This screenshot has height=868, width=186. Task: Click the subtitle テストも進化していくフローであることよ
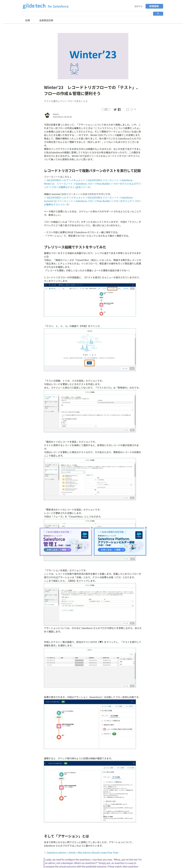(x=66, y=101)
